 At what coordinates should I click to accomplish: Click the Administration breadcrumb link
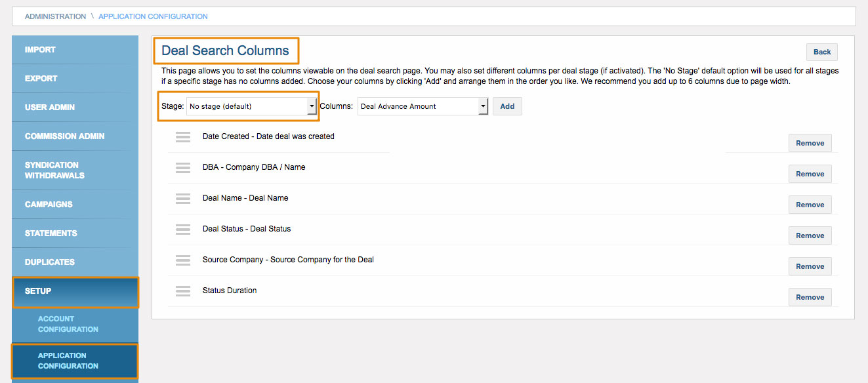point(55,16)
